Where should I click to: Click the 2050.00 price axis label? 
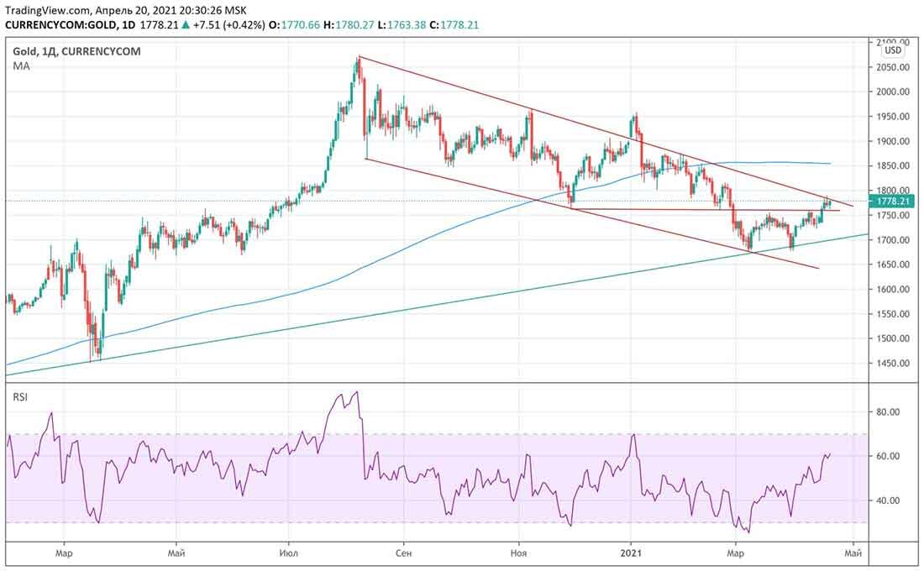(892, 67)
